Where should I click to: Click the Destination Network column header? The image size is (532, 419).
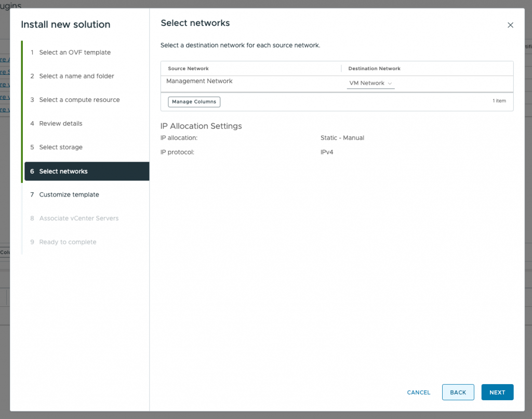click(x=374, y=69)
